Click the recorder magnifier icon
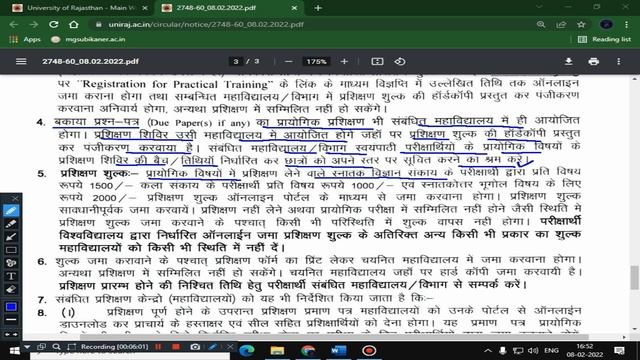Viewport: 640px width, 360px height. pyautogui.click(x=56, y=347)
